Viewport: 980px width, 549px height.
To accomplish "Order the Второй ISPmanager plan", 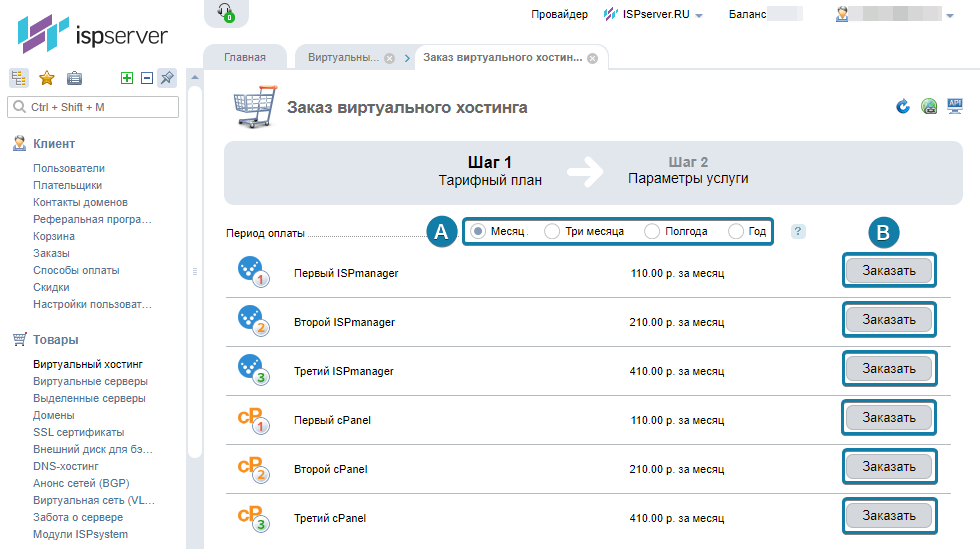I will click(x=889, y=320).
